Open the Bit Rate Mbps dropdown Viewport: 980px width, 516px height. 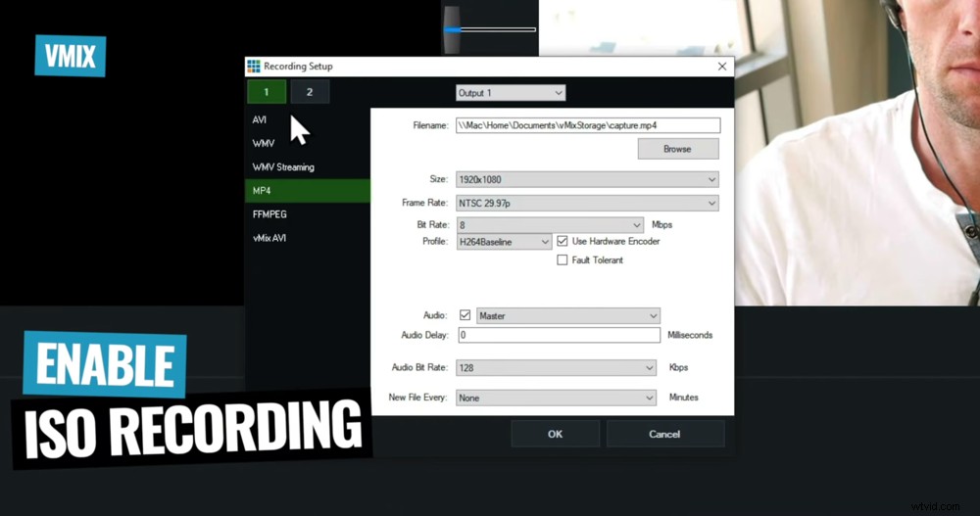(550, 225)
